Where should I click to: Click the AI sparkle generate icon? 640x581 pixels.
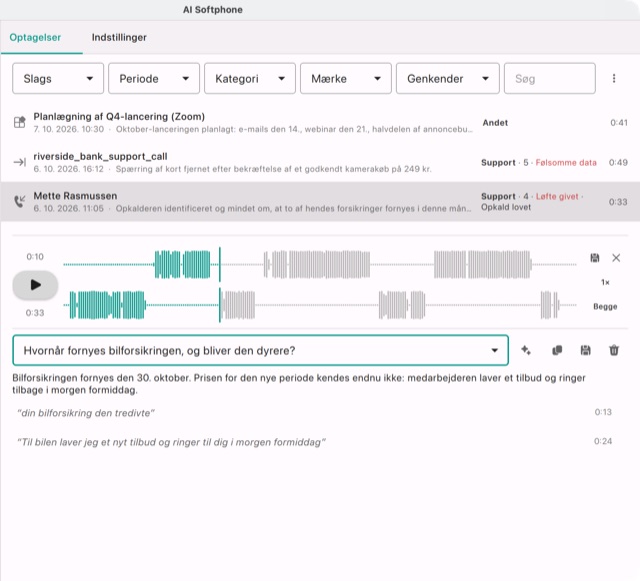pos(526,350)
